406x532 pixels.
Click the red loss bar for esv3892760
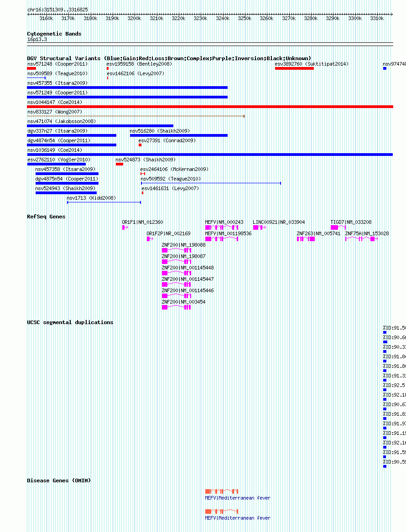[x=294, y=68]
